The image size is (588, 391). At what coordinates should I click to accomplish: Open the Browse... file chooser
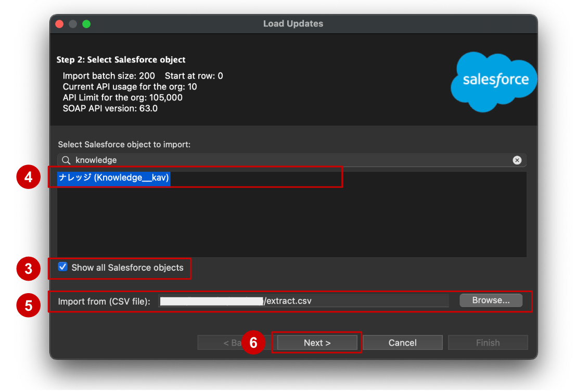(491, 300)
